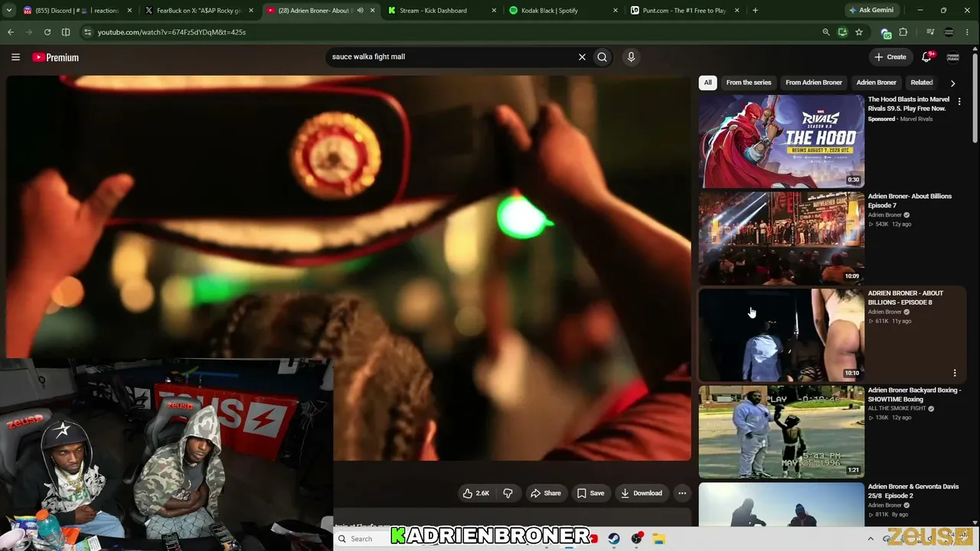
Task: Open more options for Marvel Rivals ad
Action: pos(959,102)
